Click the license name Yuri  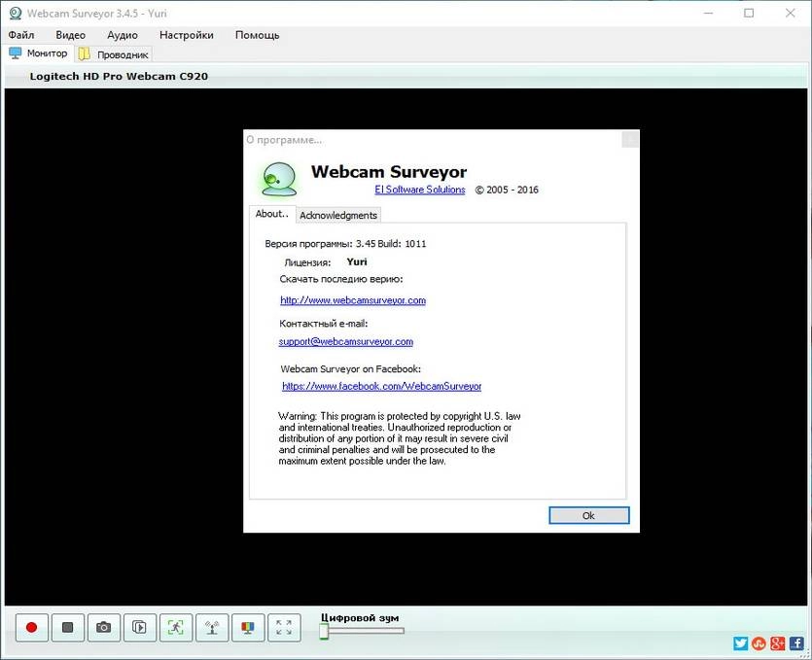tap(357, 261)
